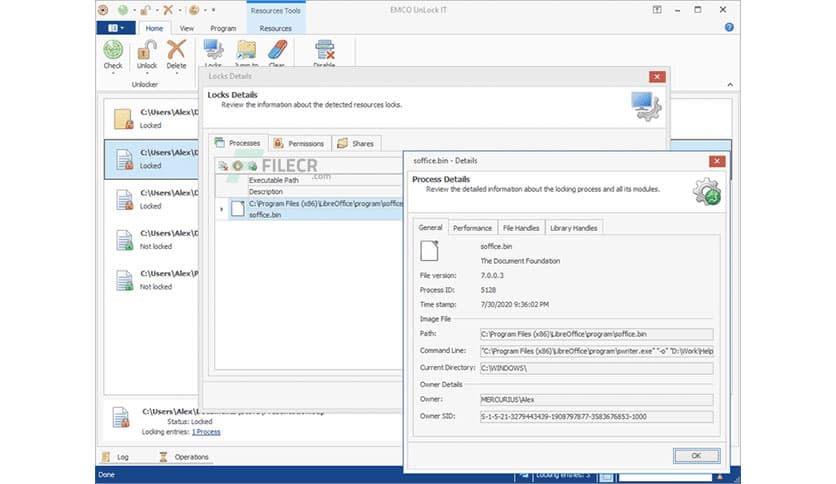This screenshot has height=484, width=836.
Task: Expand the soffice.bin process row arrow
Action: pos(222,209)
